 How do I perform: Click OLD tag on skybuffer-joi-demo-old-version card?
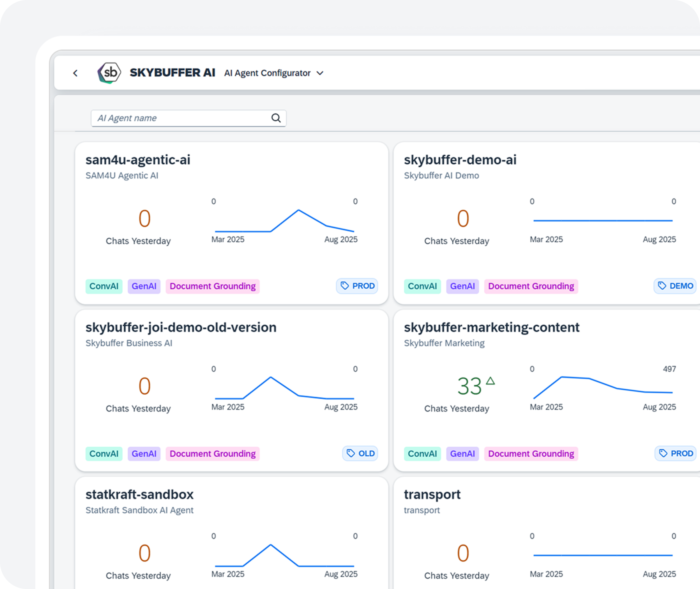[360, 454]
